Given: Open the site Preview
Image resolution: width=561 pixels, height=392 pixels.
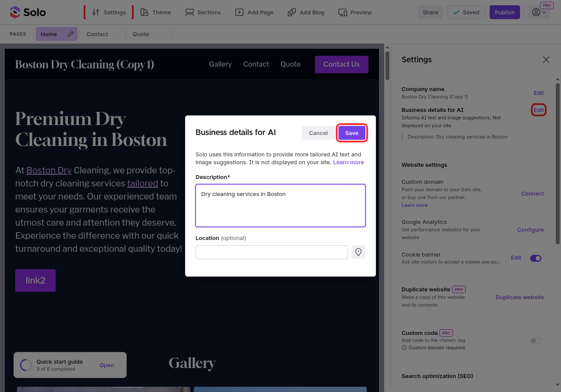Looking at the screenshot, I should coord(355,12).
